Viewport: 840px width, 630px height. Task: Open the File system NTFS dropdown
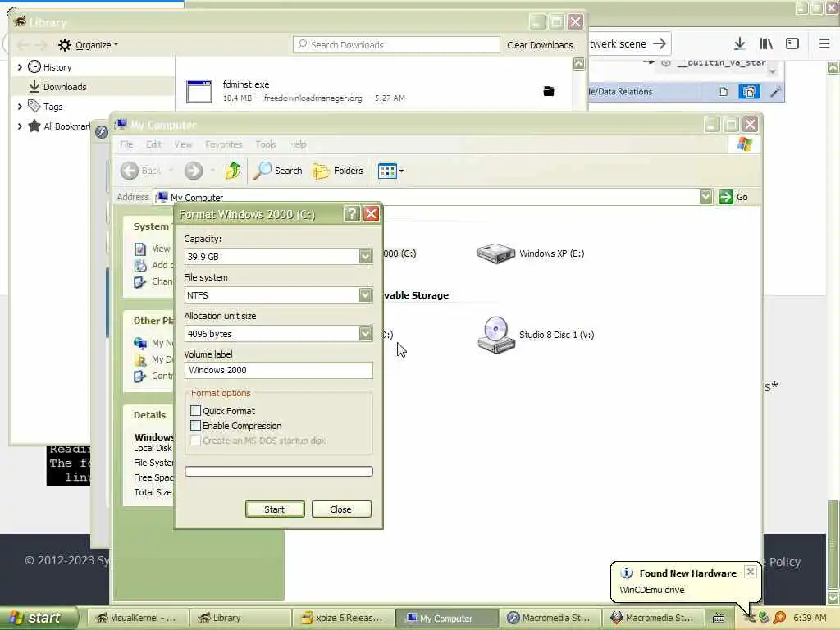365,295
